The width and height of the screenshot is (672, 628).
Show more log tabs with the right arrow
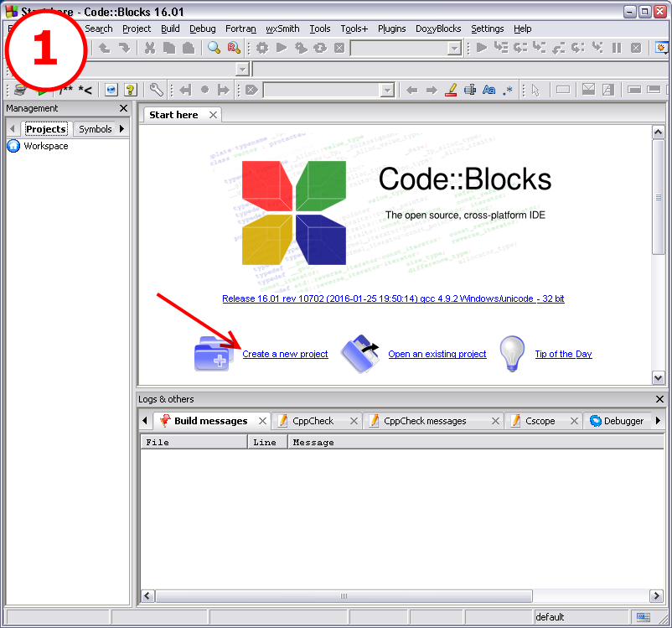coord(659,421)
